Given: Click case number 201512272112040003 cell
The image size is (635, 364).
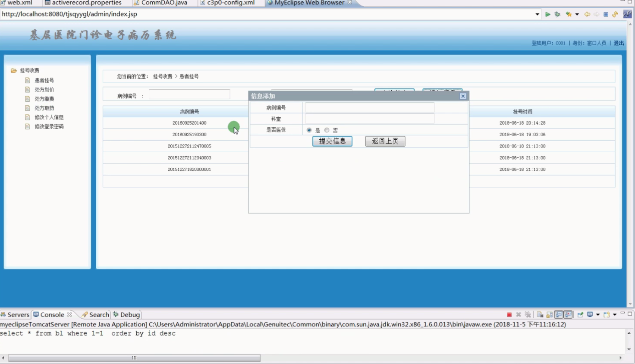Looking at the screenshot, I should coord(189,158).
